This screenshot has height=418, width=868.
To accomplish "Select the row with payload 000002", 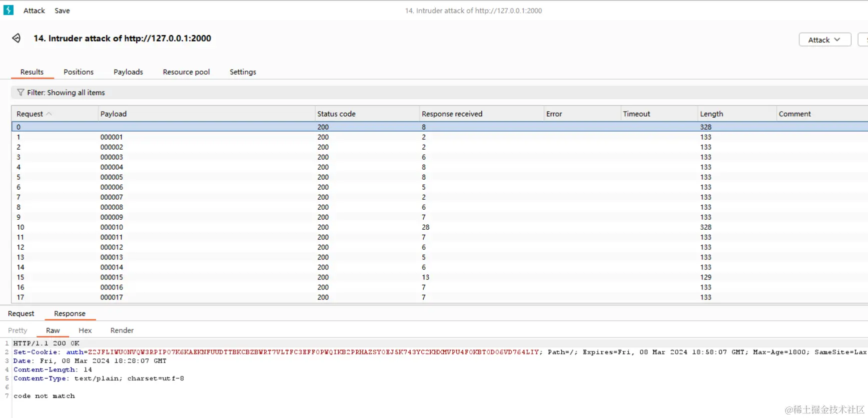I will [x=439, y=147].
